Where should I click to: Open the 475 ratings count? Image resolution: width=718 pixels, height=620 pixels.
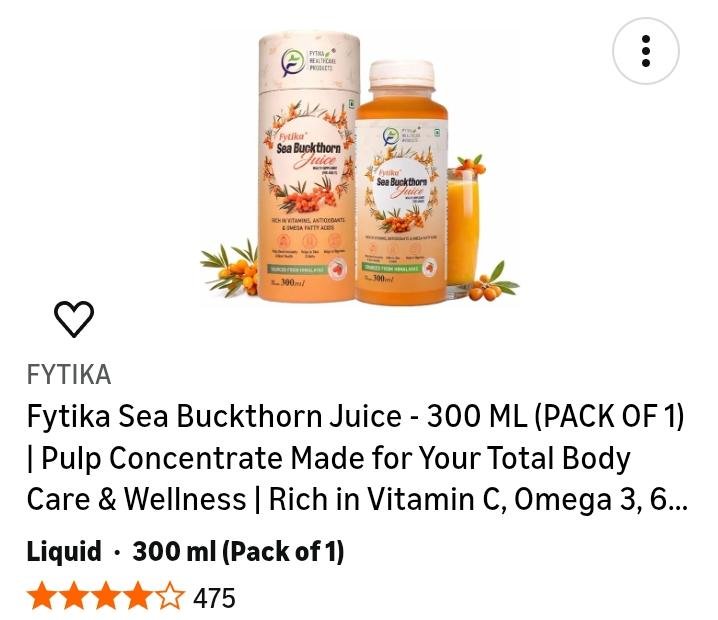pos(214,598)
